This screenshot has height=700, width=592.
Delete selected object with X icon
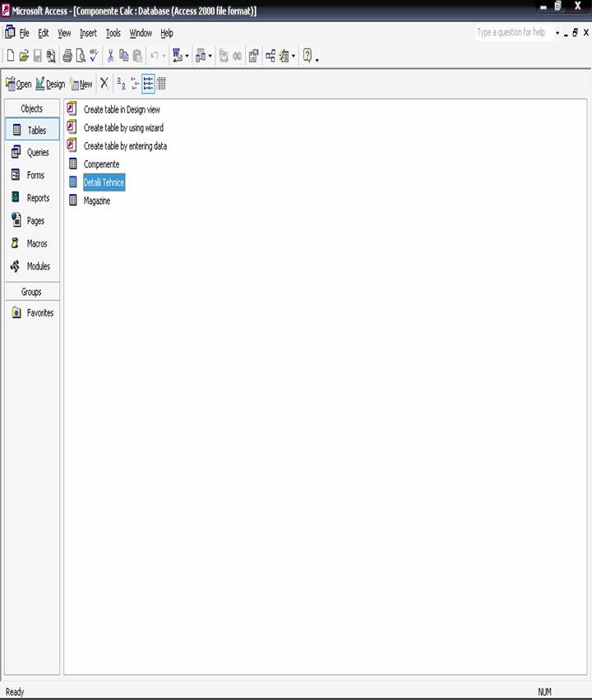(x=104, y=83)
